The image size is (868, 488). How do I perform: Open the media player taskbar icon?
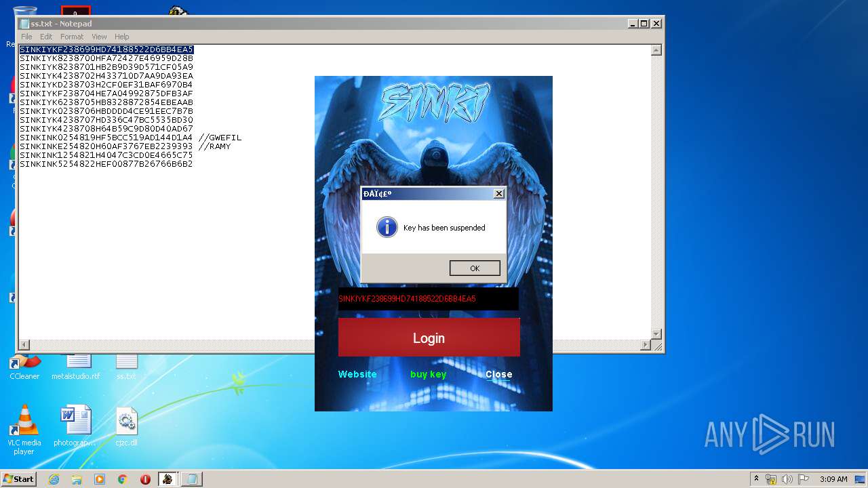(x=100, y=479)
